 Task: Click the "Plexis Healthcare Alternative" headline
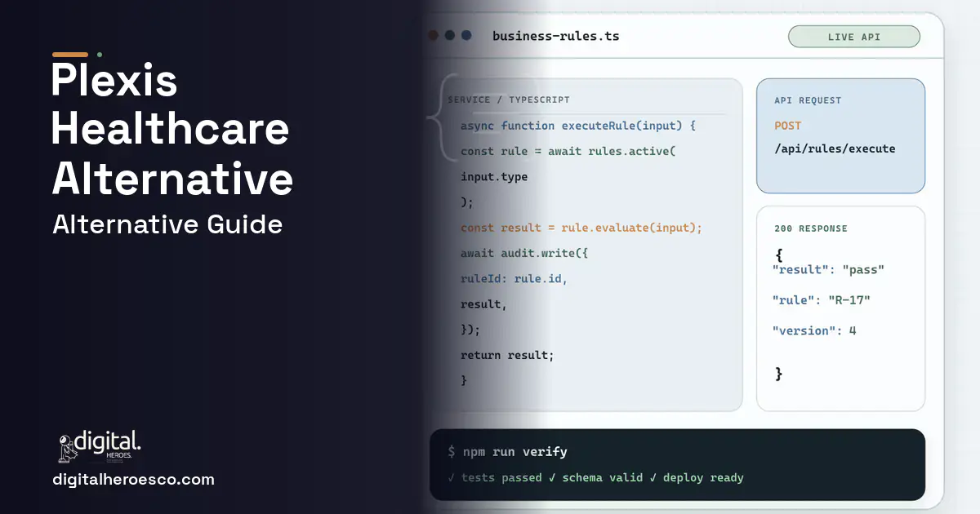click(x=172, y=131)
